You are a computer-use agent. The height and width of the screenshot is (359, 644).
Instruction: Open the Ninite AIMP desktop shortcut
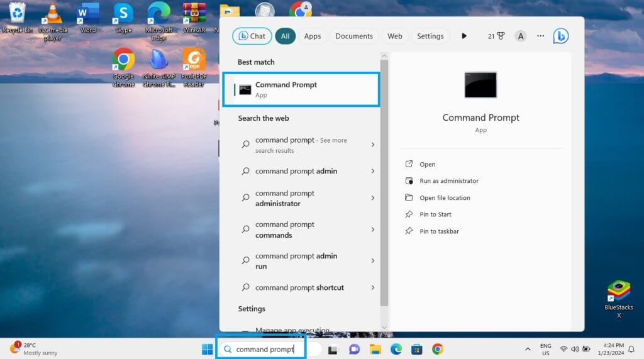[158, 68]
